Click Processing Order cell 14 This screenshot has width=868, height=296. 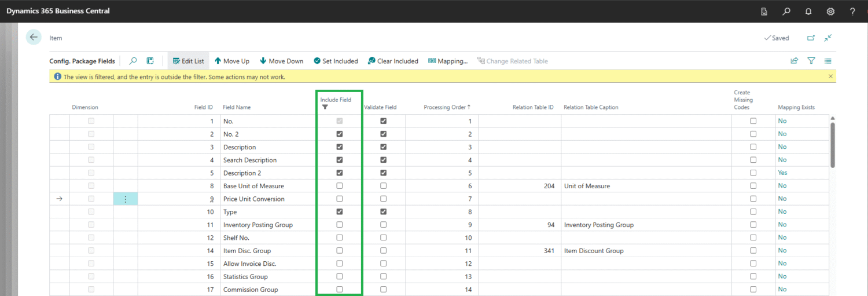[442, 289]
